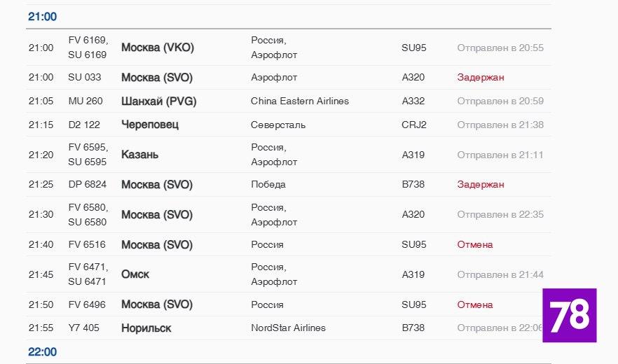The height and width of the screenshot is (364, 618).
Task: Click flight number D2 122
Action: click(x=84, y=125)
